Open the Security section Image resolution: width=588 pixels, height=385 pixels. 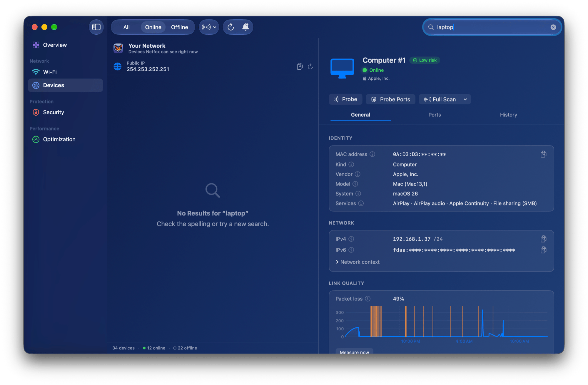[x=66, y=112]
